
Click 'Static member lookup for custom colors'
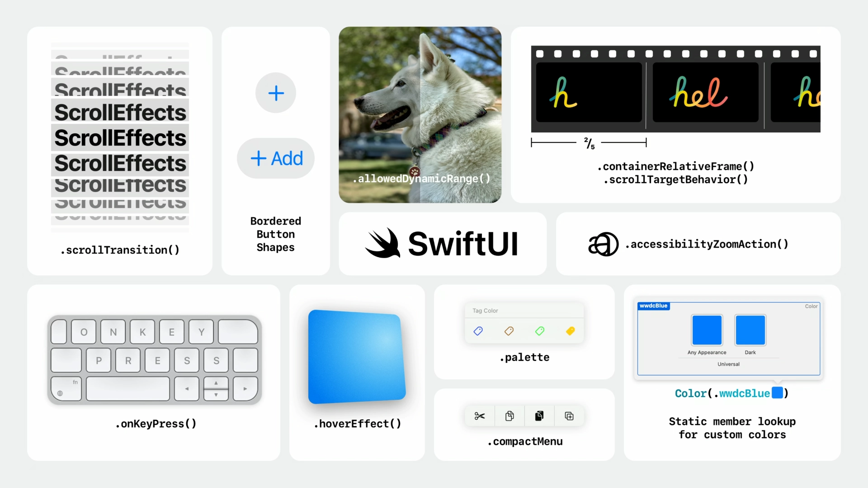click(732, 428)
